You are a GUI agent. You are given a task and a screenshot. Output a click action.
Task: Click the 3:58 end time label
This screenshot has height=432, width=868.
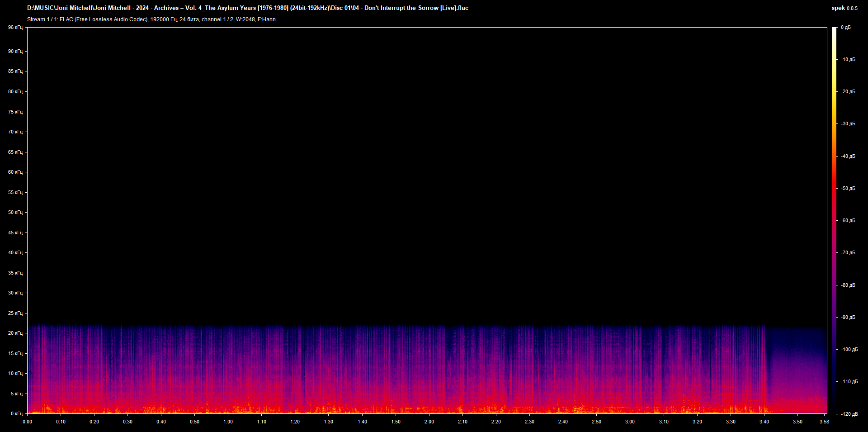pos(824,422)
